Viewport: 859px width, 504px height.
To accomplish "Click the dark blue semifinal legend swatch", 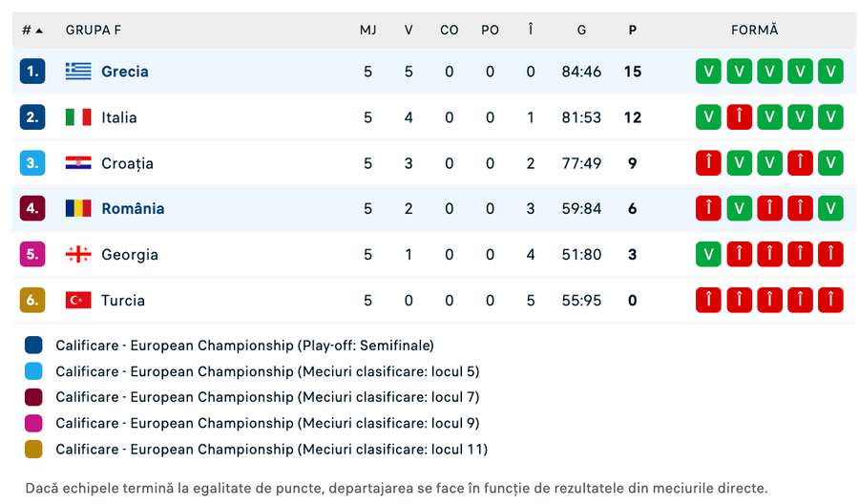I will pyautogui.click(x=34, y=346).
